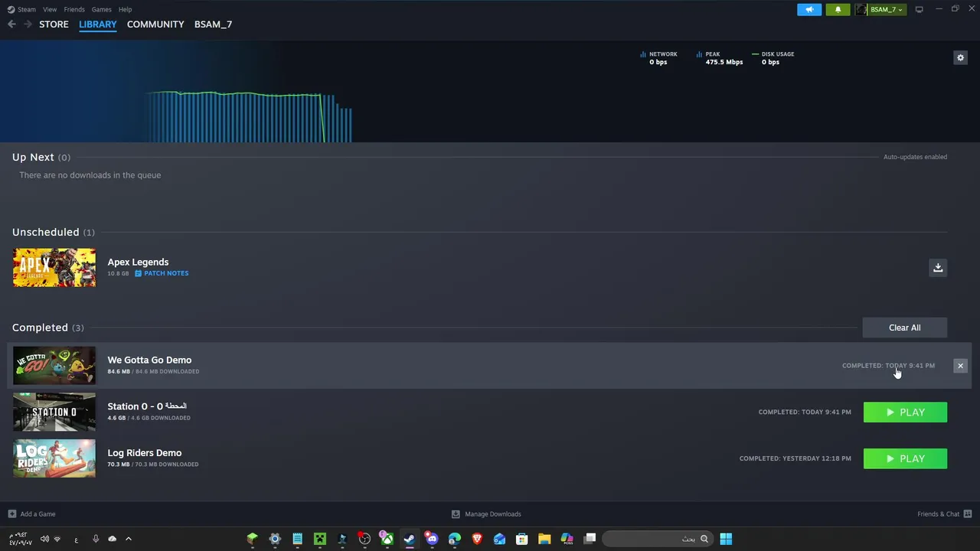Click the We Gotta Go Demo title
The width and height of the screenshot is (980, 551).
[x=149, y=360]
